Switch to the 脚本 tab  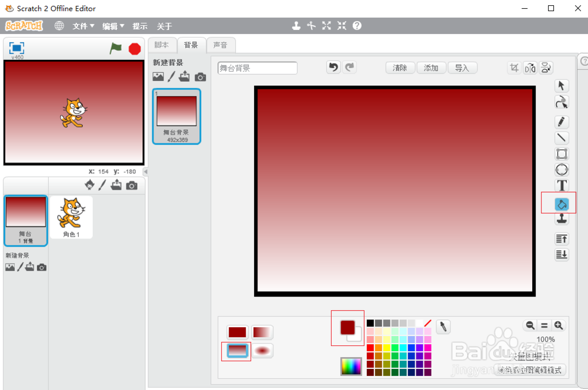(x=162, y=45)
